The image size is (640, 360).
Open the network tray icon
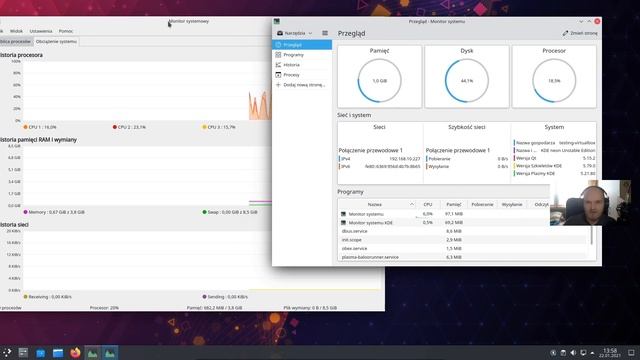pyautogui.click(x=583, y=353)
